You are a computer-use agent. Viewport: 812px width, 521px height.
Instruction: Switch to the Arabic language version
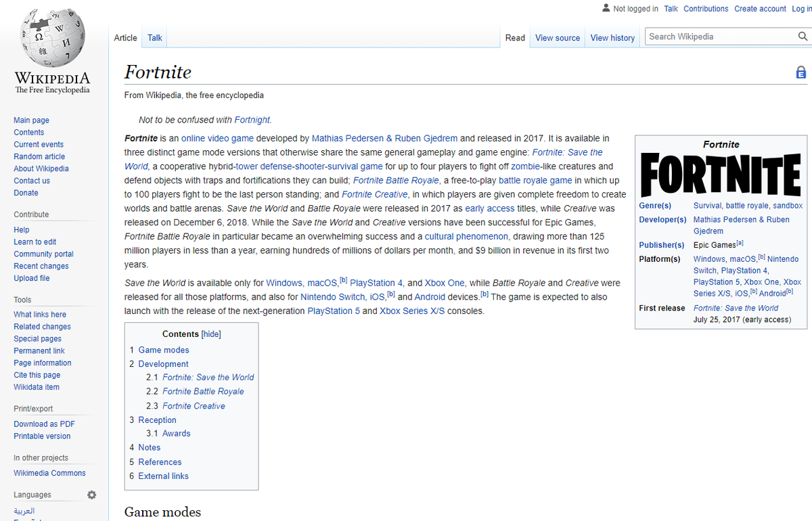pyautogui.click(x=24, y=511)
